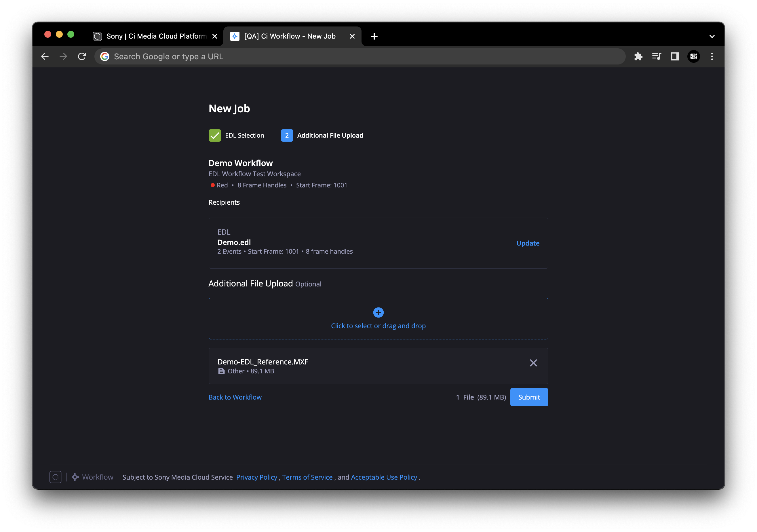Click the Google icon in address bar
Image resolution: width=757 pixels, height=532 pixels.
pyautogui.click(x=104, y=56)
